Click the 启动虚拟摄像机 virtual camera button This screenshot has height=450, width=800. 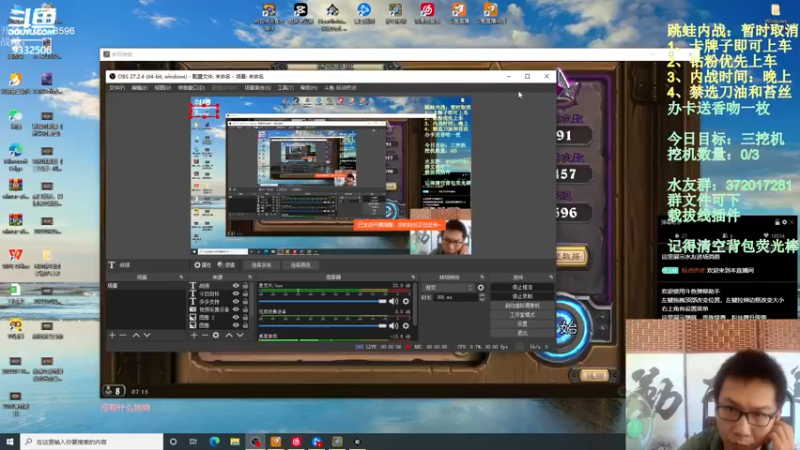(522, 306)
